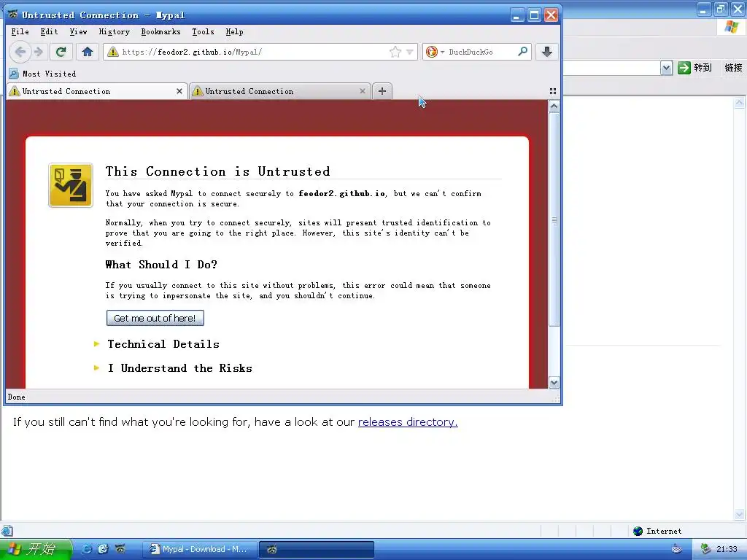Click the second quick launch icon
Viewport: 747px width, 560px height.
point(103,549)
